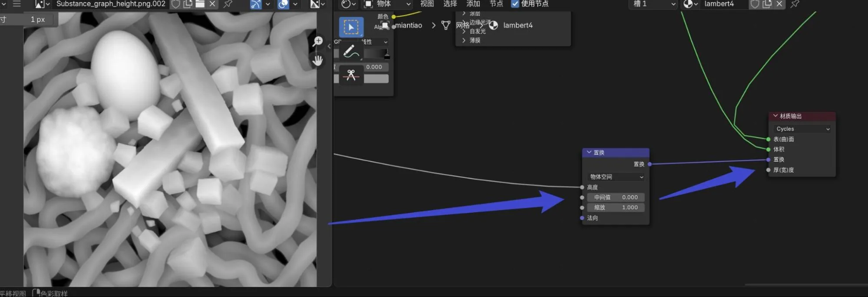
Task: Click the lambert4 material sphere icon in breadcrumb
Action: 494,25
